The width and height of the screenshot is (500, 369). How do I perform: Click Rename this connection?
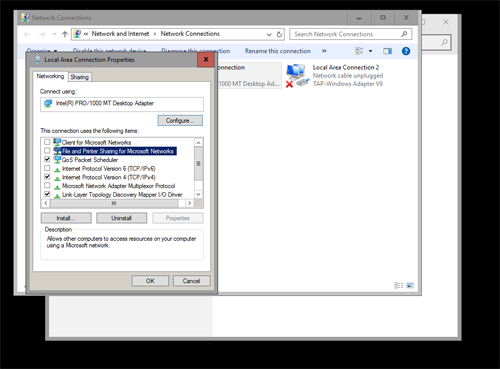pyautogui.click(x=278, y=51)
